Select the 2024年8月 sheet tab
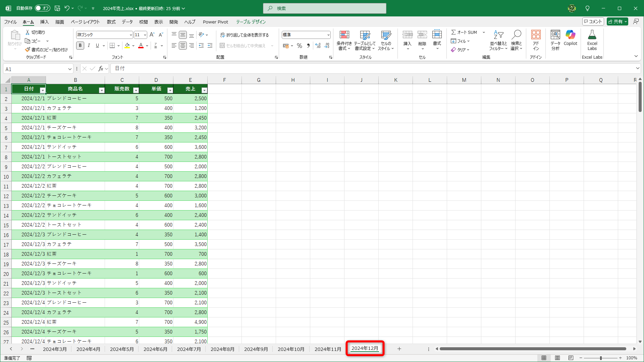 pyautogui.click(x=222, y=349)
